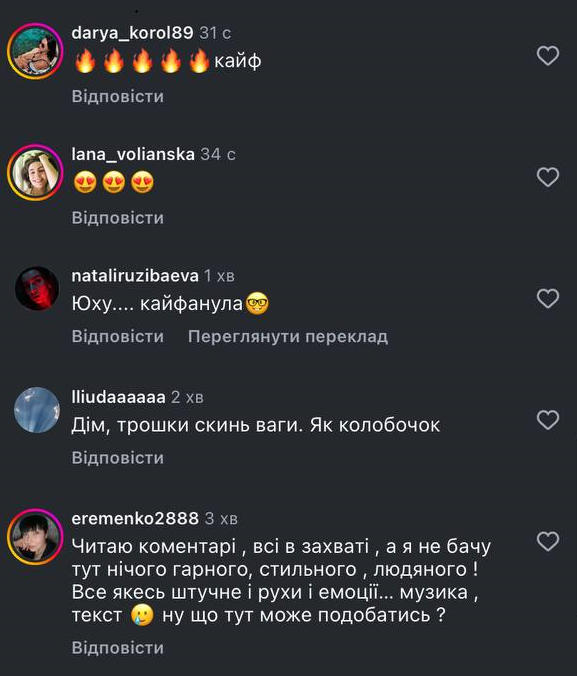Tap Переглянути переклад for translation
Image resolution: width=577 pixels, height=676 pixels.
pyautogui.click(x=288, y=336)
